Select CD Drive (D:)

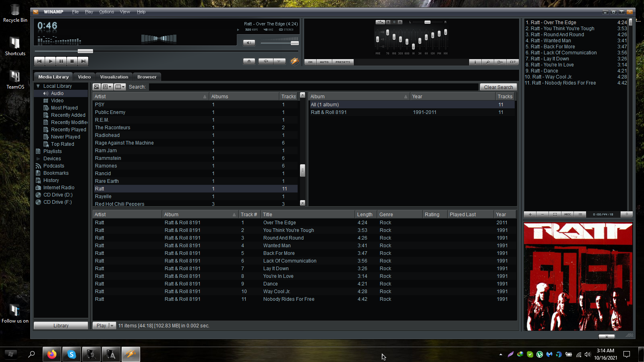(x=58, y=195)
